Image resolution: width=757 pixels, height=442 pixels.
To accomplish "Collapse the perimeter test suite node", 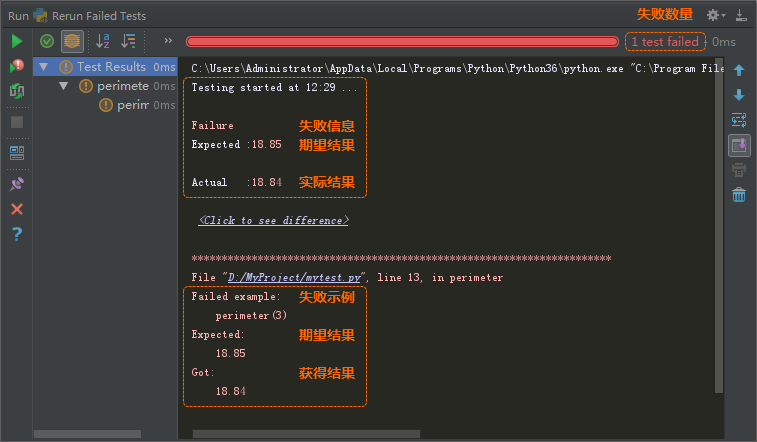I will tap(63, 86).
